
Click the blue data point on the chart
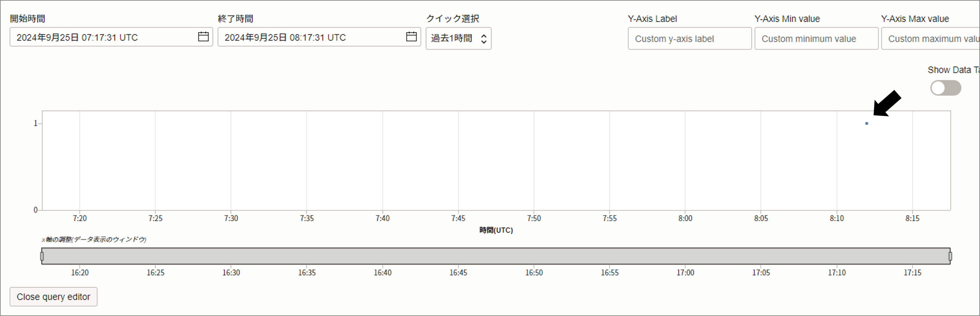click(x=866, y=123)
